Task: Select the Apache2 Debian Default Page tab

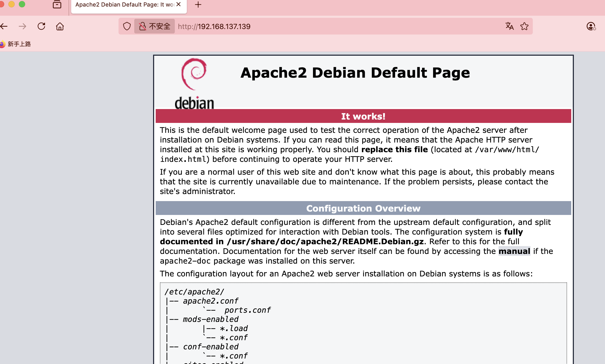Action: click(x=129, y=5)
